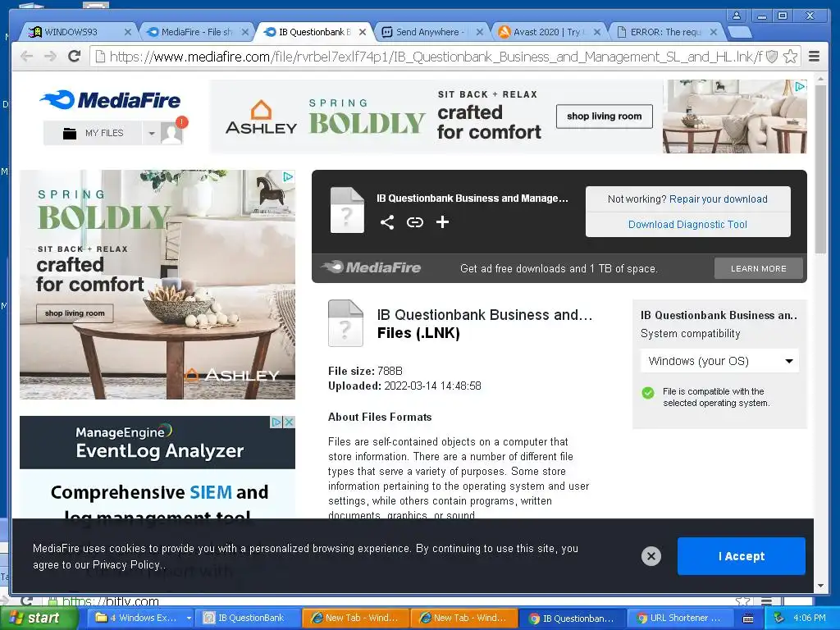Open the Chrome user profile button
Image resolution: width=840 pixels, height=630 pixels.
(x=737, y=16)
